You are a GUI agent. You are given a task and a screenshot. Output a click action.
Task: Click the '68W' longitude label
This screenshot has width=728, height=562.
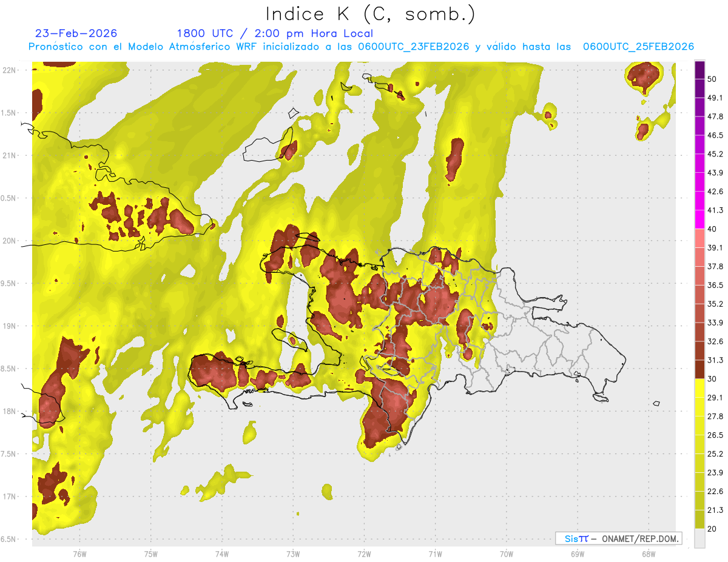[649, 554]
